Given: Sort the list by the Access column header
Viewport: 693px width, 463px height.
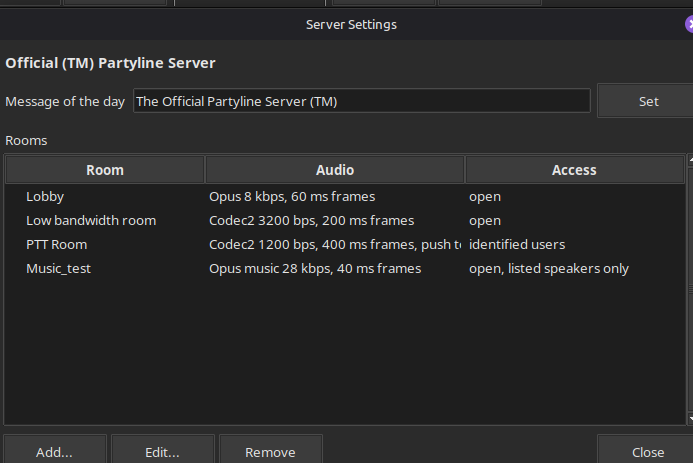Looking at the screenshot, I should click(574, 170).
